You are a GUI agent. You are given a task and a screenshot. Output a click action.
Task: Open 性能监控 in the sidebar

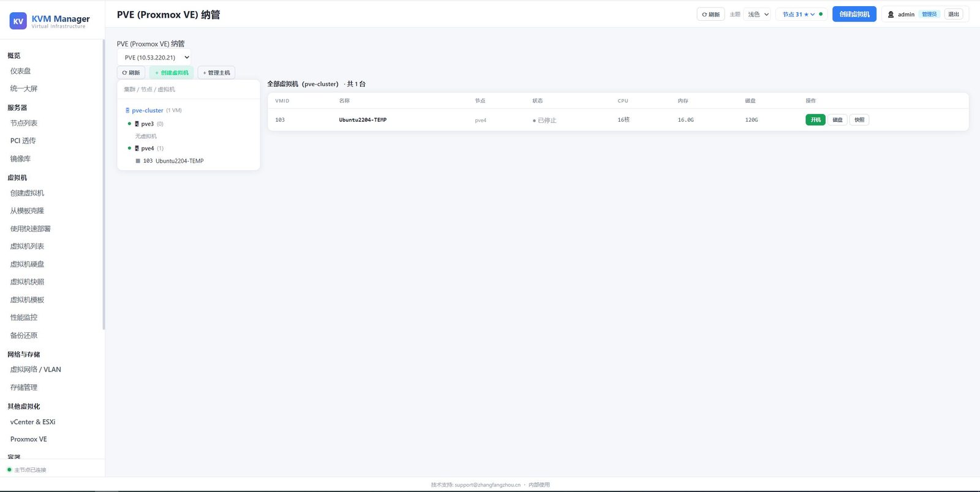[x=24, y=317]
